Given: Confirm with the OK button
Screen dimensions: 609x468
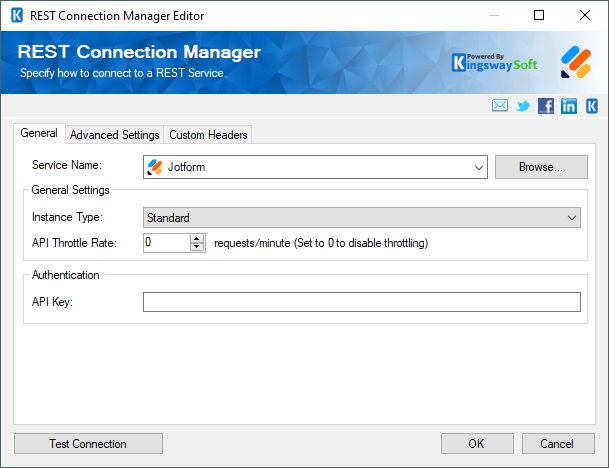Looking at the screenshot, I should [477, 444].
